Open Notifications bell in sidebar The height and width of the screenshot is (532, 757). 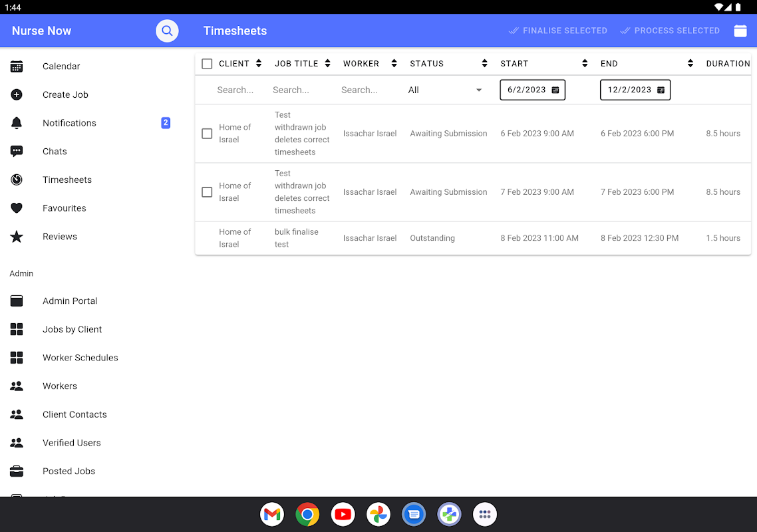click(x=17, y=123)
